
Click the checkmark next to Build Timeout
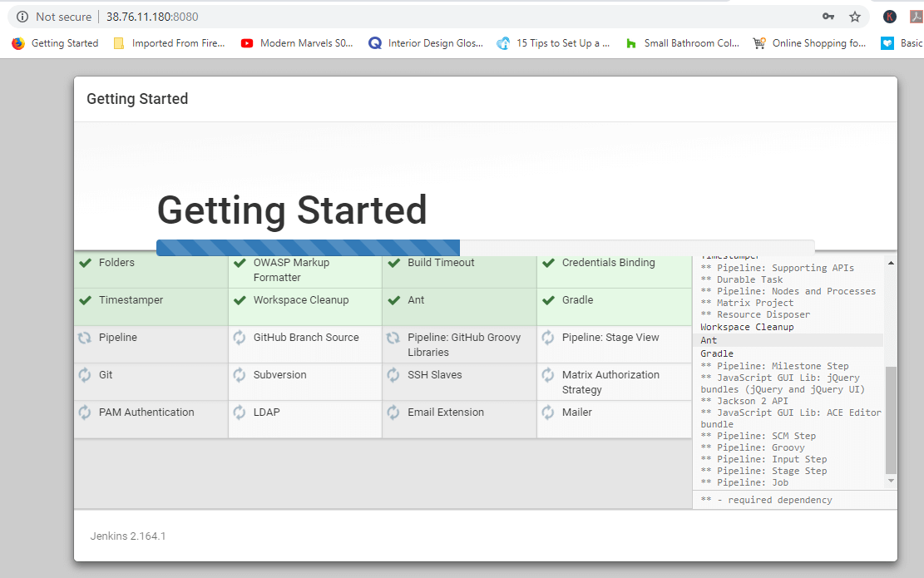394,263
